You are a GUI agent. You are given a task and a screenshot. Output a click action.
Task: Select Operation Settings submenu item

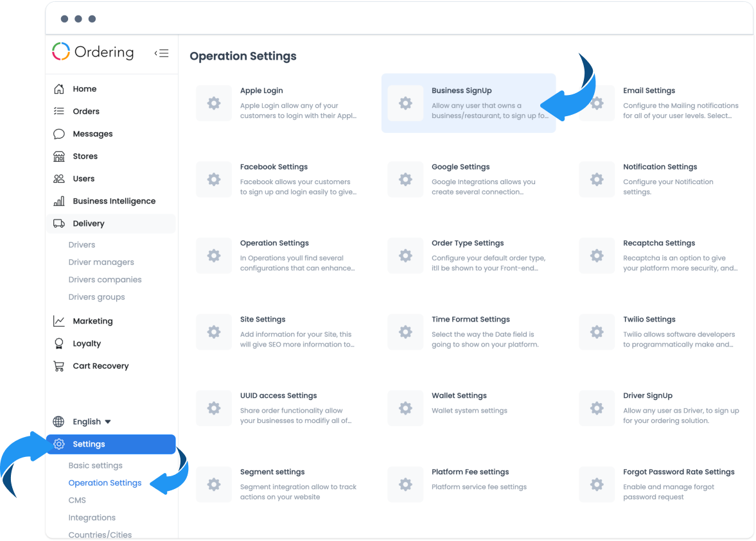point(105,483)
